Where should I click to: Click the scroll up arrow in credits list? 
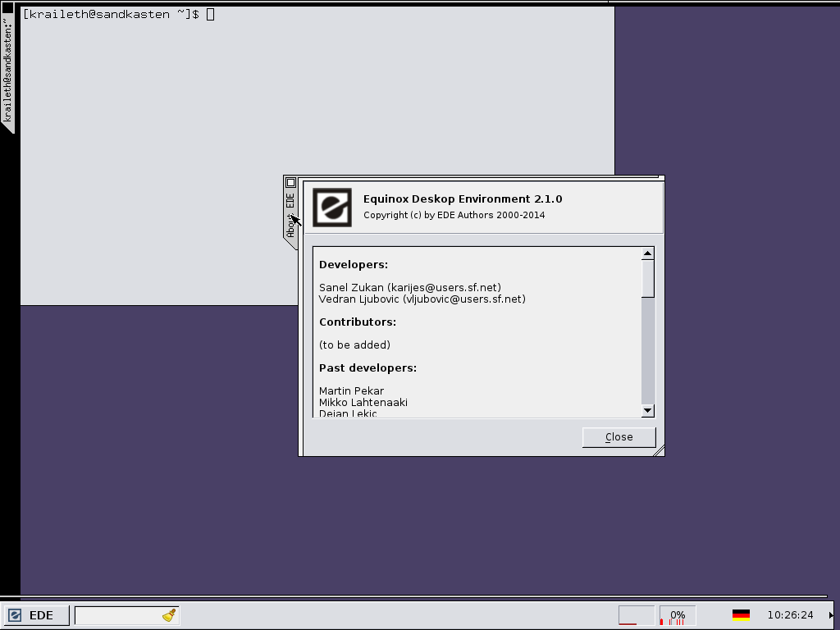[648, 253]
